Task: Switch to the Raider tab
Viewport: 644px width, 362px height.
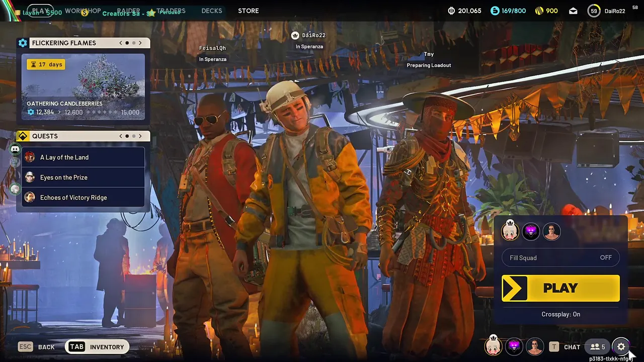Action: tap(128, 11)
